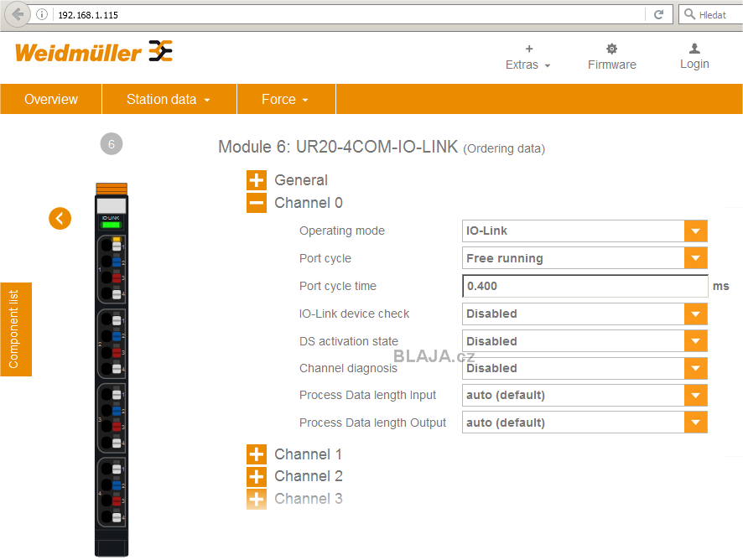This screenshot has width=743, height=560.
Task: Expand the Channel 1 section
Action: [x=257, y=454]
